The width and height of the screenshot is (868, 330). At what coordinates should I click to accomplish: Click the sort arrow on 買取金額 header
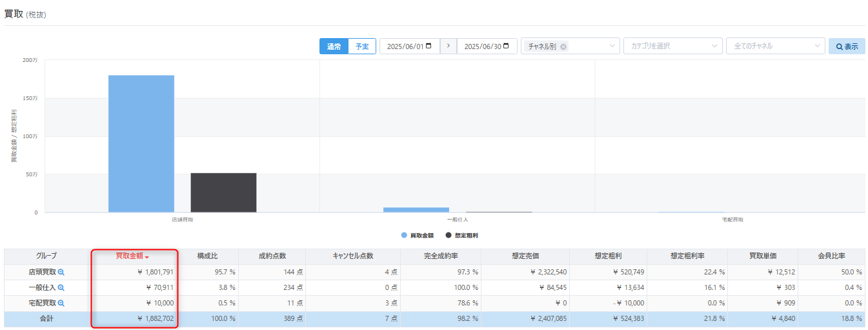click(147, 258)
